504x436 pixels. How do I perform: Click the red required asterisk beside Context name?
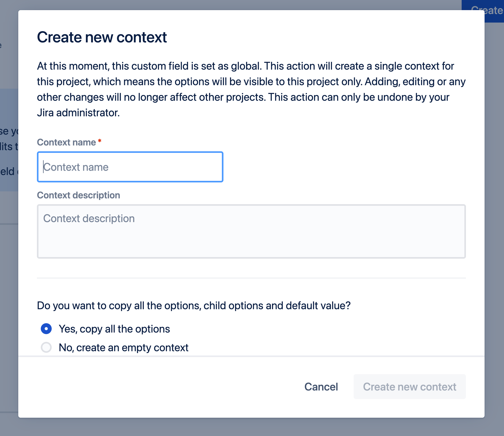(x=100, y=141)
